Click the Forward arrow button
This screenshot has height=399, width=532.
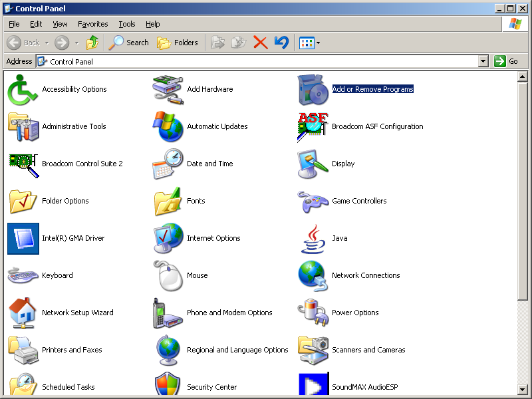pyautogui.click(x=62, y=43)
